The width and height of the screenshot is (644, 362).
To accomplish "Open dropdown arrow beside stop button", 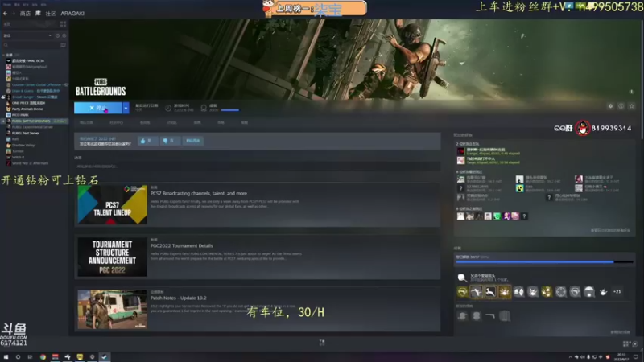I will click(126, 108).
